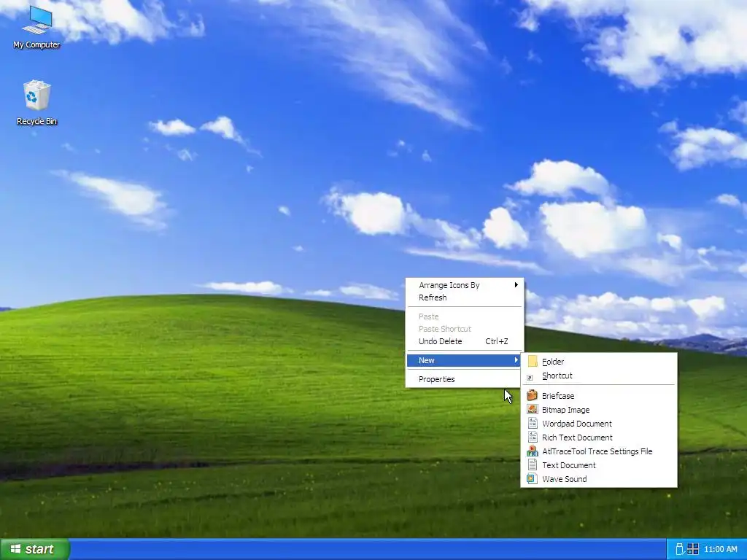
Task: Create a new Text Document
Action: click(x=599, y=465)
